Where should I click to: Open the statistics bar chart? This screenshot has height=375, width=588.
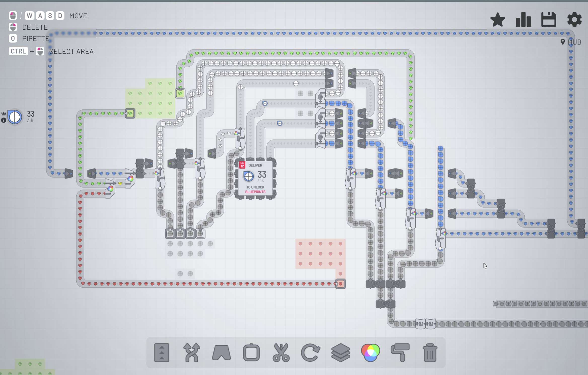523,20
